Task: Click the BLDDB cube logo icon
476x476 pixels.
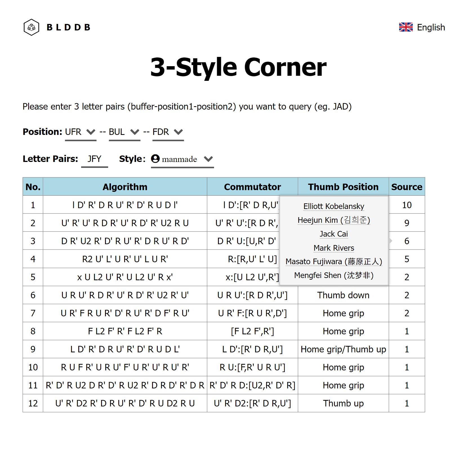Action: click(x=31, y=27)
